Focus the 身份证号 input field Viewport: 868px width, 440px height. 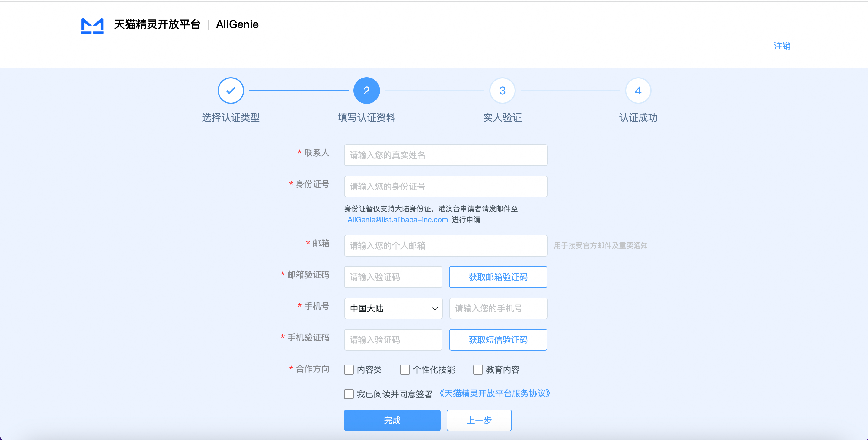(x=446, y=186)
